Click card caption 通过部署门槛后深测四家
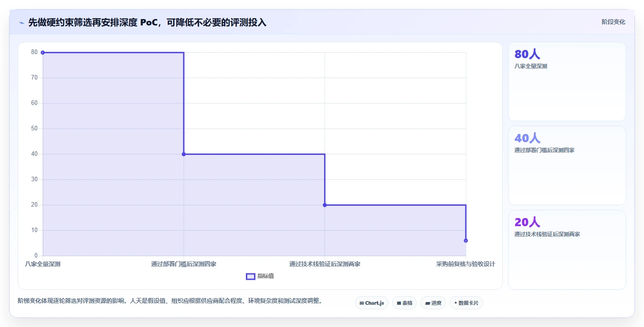The width and height of the screenshot is (644, 327). tap(544, 150)
